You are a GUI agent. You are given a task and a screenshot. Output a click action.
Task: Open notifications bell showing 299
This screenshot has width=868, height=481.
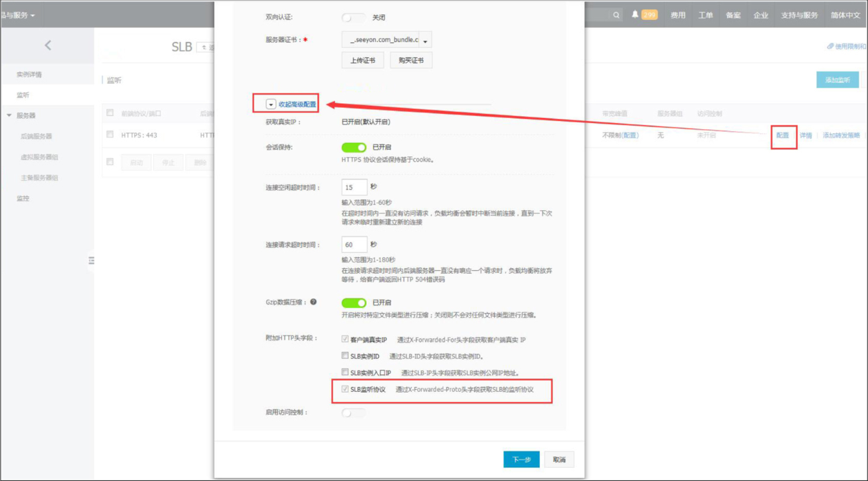tap(644, 15)
